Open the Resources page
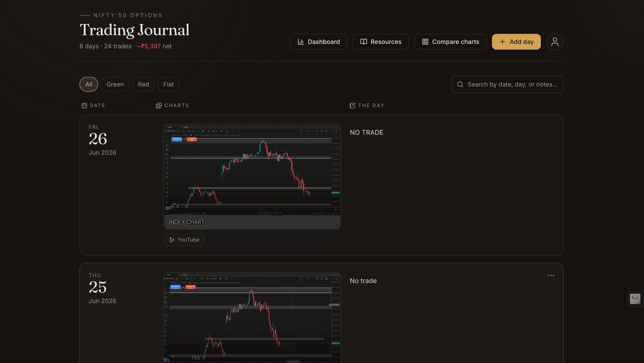 point(381,42)
